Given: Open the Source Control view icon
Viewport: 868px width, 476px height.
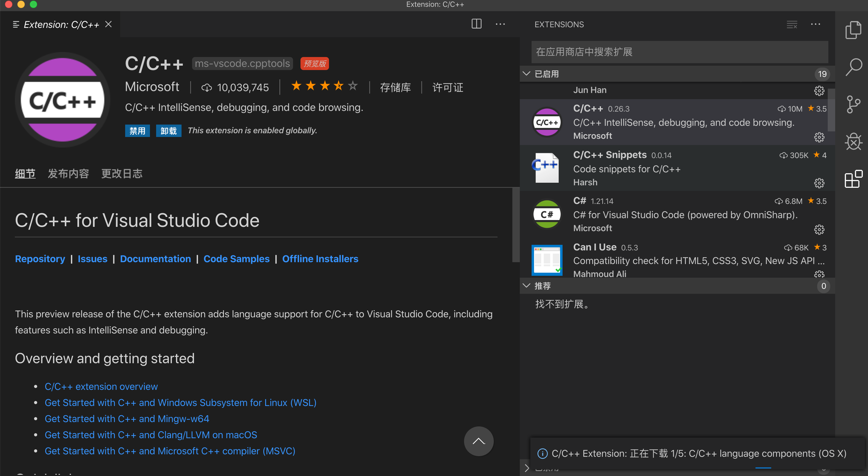Looking at the screenshot, I should click(x=853, y=104).
